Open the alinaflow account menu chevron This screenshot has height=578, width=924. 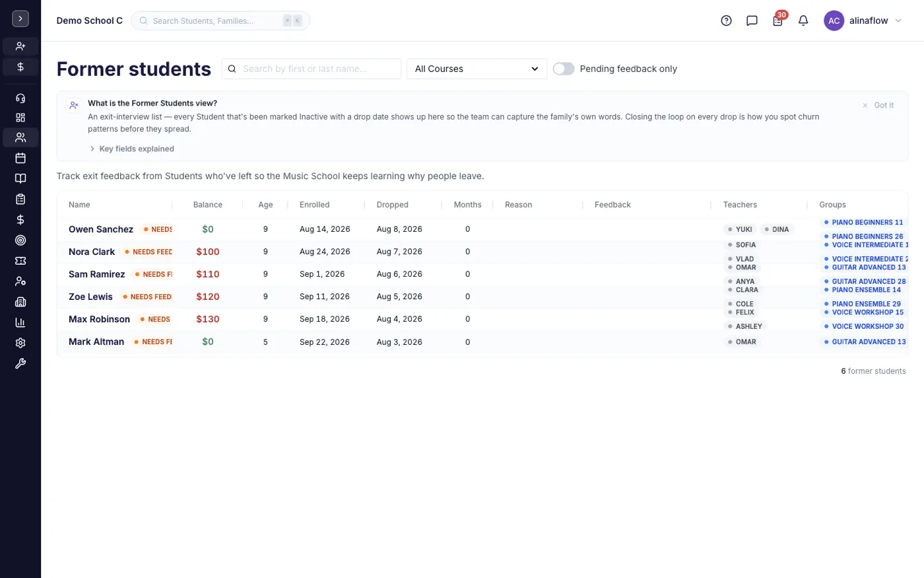coord(898,20)
